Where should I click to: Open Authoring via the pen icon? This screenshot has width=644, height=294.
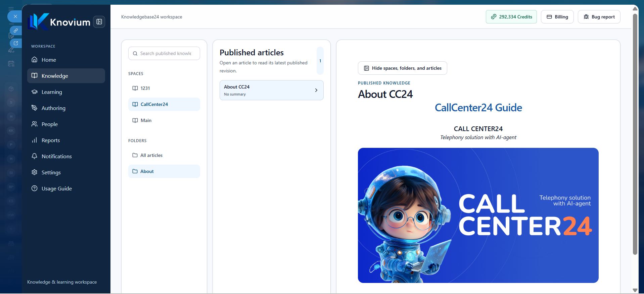(34, 108)
